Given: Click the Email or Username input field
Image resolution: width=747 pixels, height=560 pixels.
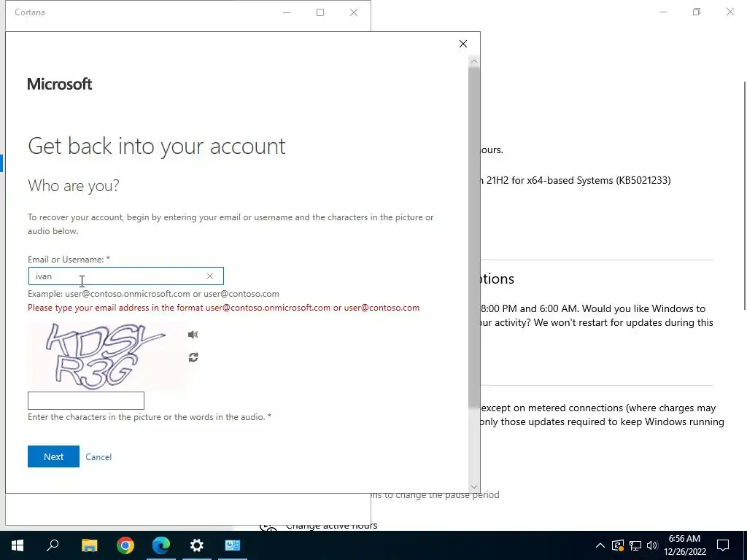Looking at the screenshot, I should (125, 276).
